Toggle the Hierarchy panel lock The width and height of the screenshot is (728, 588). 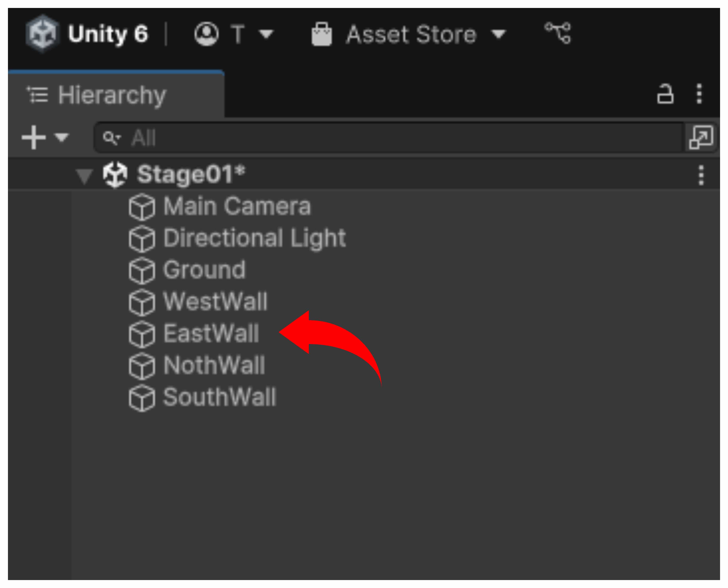click(665, 94)
